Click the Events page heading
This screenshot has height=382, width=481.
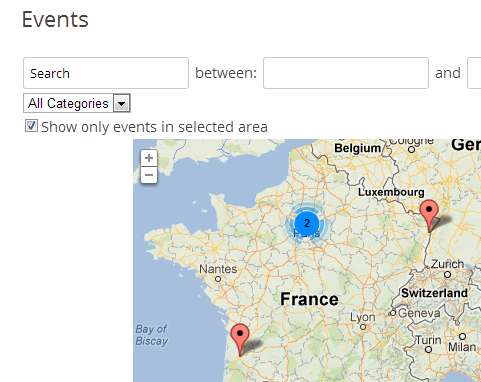55,19
